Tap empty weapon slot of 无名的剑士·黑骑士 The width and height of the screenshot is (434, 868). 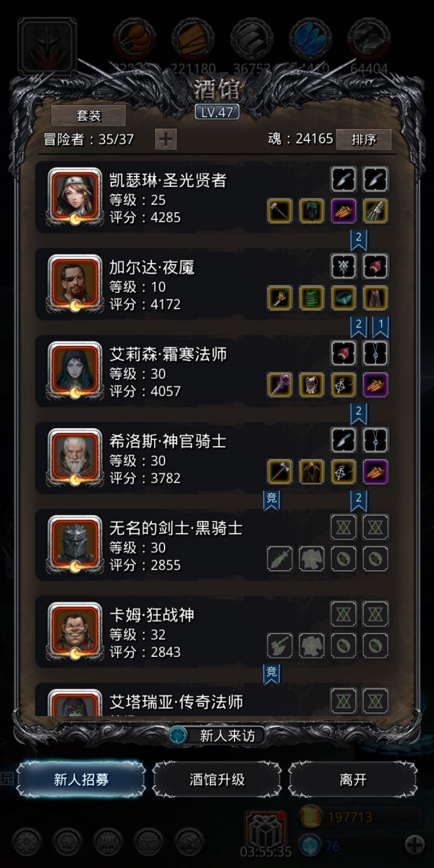click(280, 559)
